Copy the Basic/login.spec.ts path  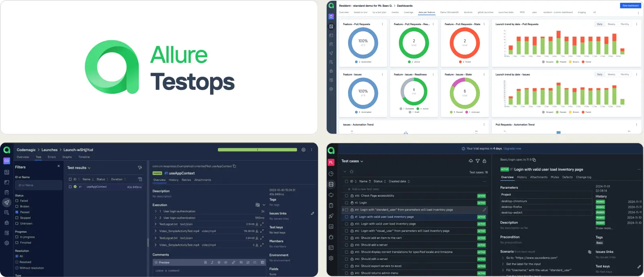(534, 160)
